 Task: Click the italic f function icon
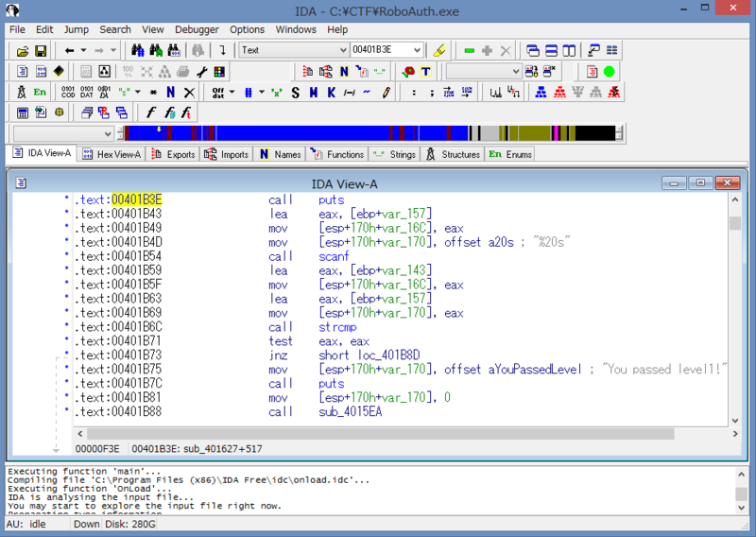(151, 113)
